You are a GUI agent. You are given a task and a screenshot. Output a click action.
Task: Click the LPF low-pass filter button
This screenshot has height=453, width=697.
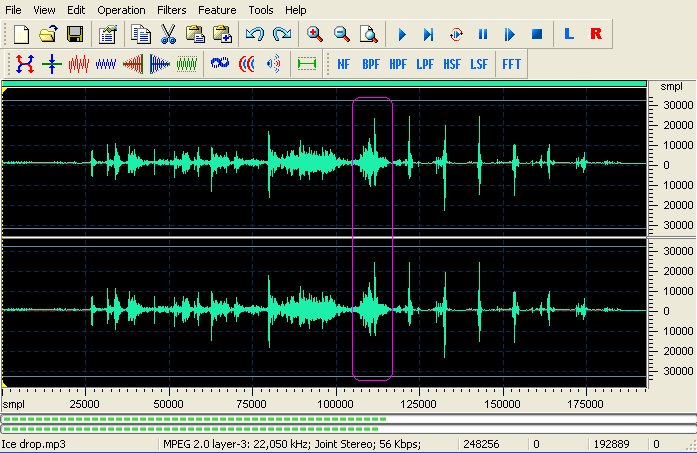pos(425,64)
